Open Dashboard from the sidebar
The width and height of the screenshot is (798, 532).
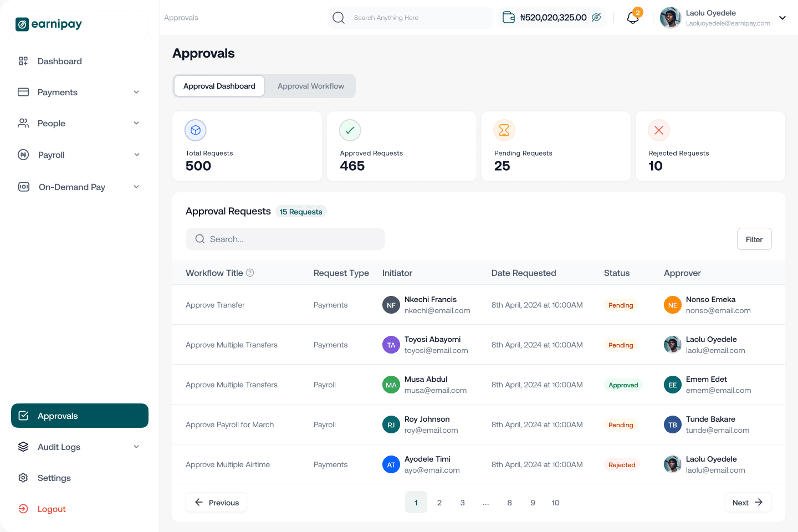(60, 62)
